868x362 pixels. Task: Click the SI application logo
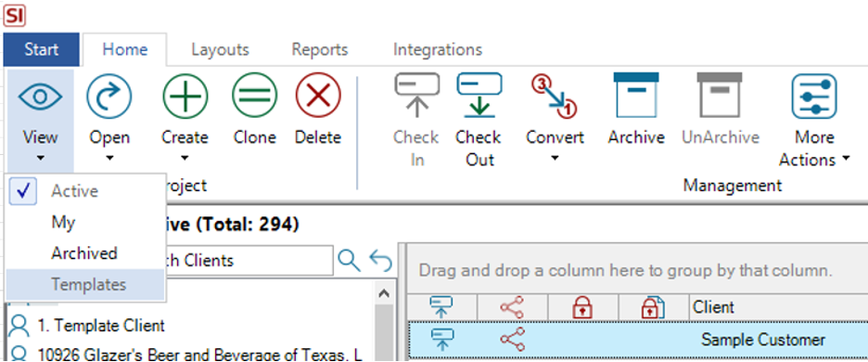[x=15, y=15]
